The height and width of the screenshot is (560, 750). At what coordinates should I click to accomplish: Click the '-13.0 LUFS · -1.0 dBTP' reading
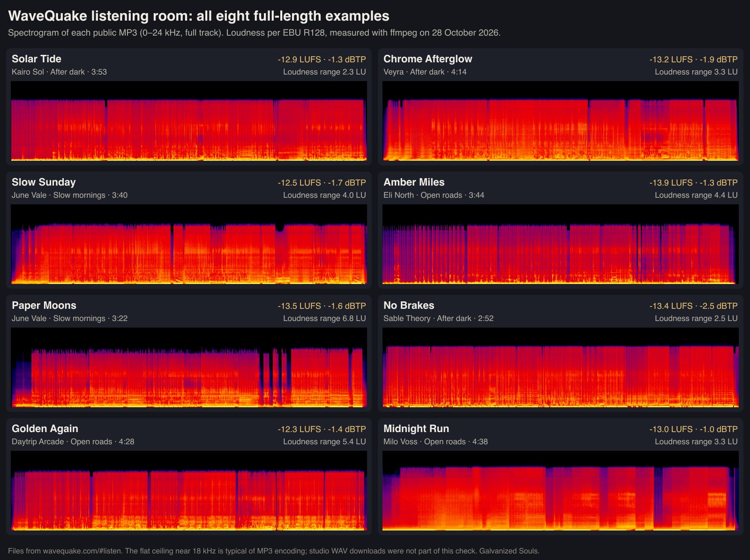point(693,429)
